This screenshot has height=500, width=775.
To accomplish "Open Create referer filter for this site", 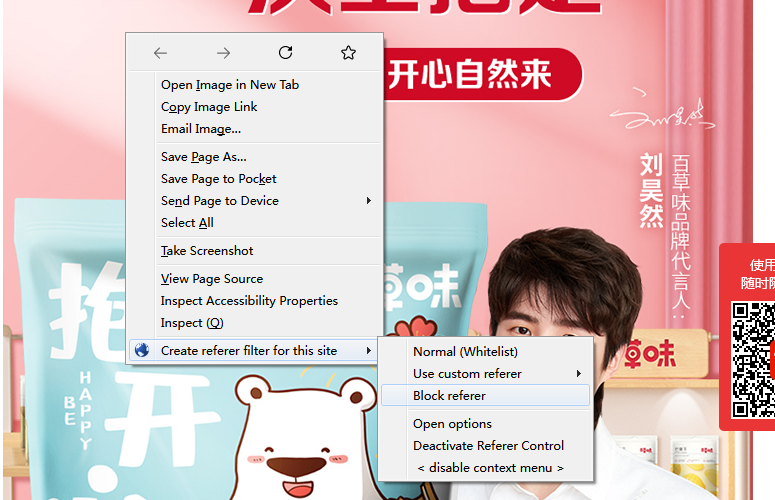I will pyautogui.click(x=255, y=350).
